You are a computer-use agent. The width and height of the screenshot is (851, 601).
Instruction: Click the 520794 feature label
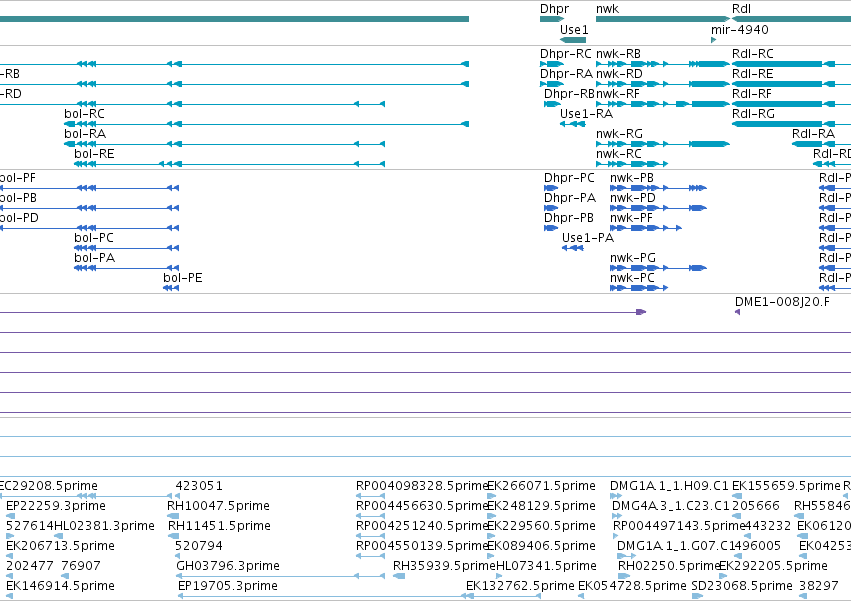pos(199,546)
